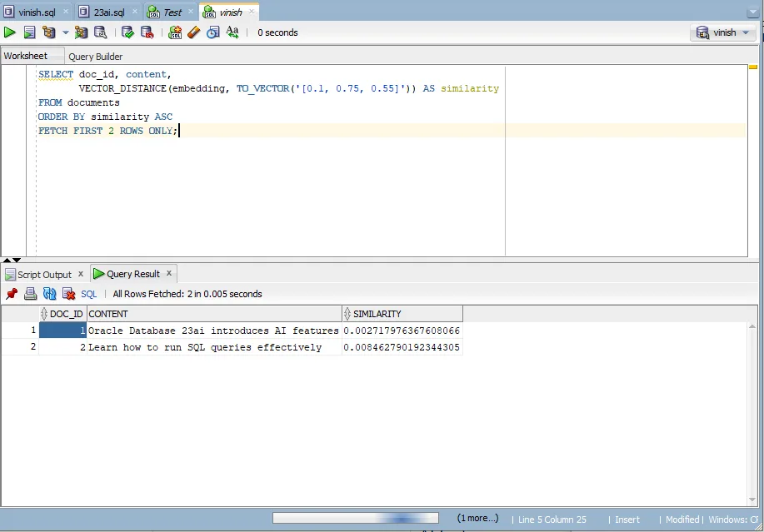Select 'Oracle Database 23ai introduces AI features' cell

coord(213,331)
